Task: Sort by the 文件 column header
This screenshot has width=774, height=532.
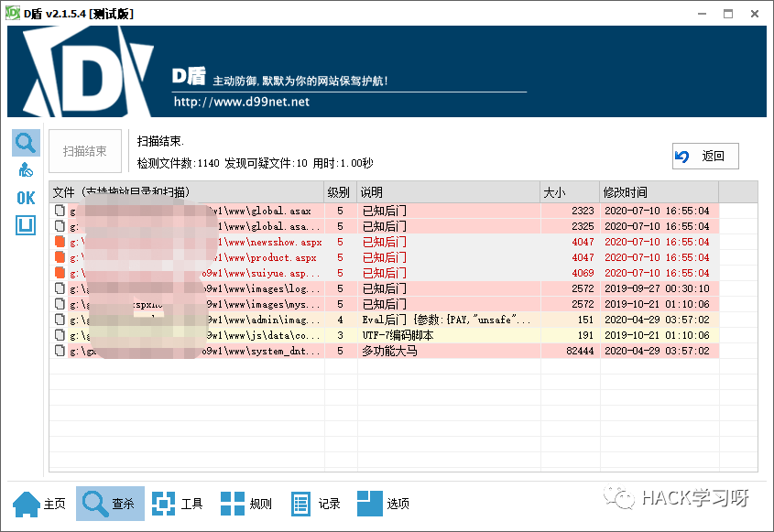Action: tap(187, 192)
